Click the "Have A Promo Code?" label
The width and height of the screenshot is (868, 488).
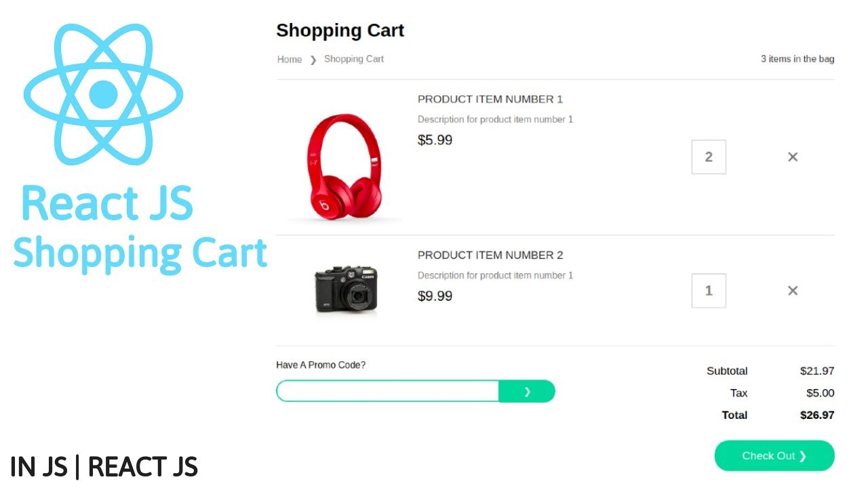point(321,365)
